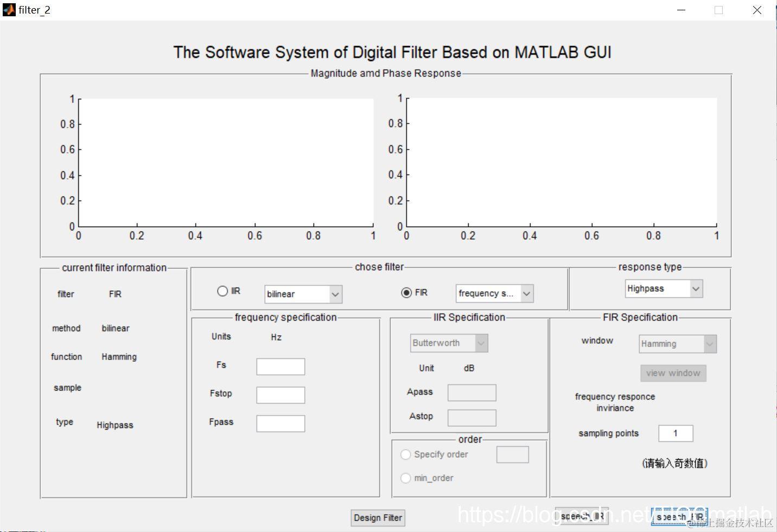The width and height of the screenshot is (777, 532).
Task: Click the Fs input field
Action: coord(281,367)
